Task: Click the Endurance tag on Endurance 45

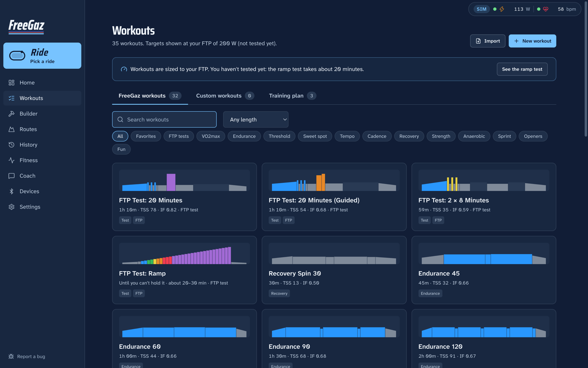Action: (430, 293)
